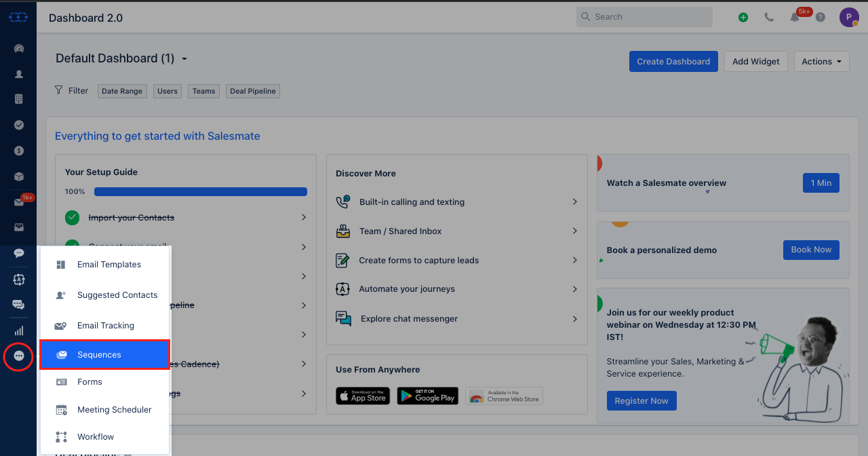Open the phone dialer icon
868x456 pixels.
[769, 18]
